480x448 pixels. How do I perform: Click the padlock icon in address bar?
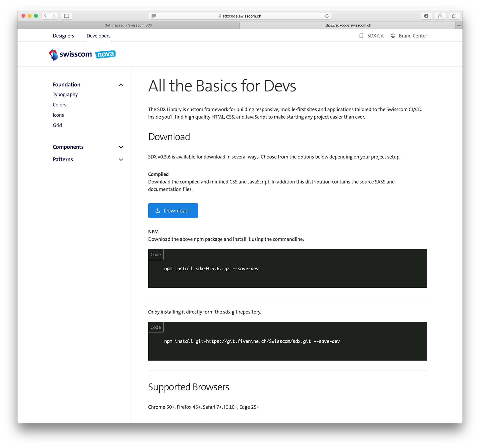point(220,16)
